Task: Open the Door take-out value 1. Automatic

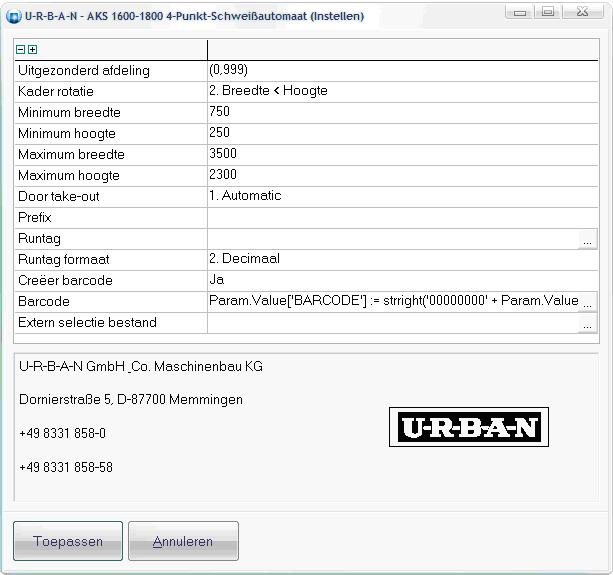Action: (x=403, y=197)
